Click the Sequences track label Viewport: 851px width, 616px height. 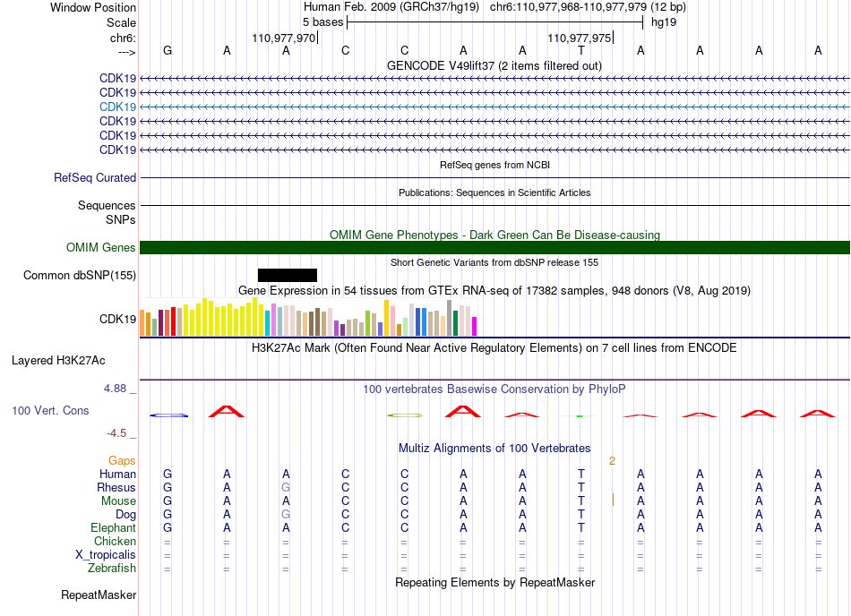(107, 205)
